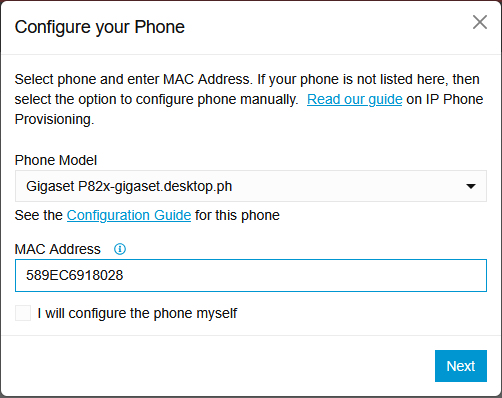Open the Read our guide link
Screen dimensions: 502x398
click(355, 99)
